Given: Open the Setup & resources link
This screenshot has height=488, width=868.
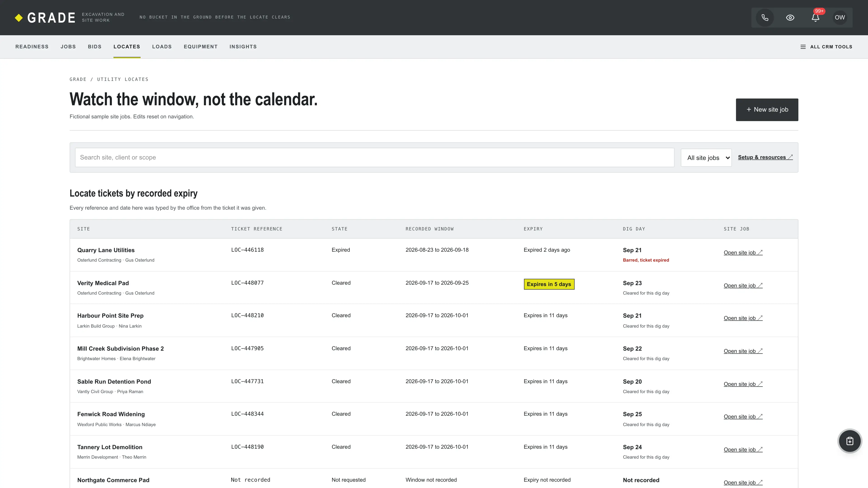Looking at the screenshot, I should (x=765, y=157).
